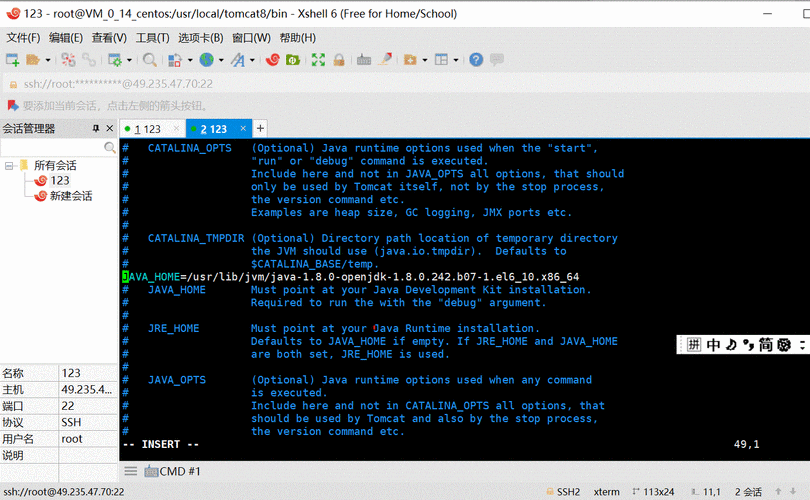Select the 新建会话 session in tree
The image size is (810, 500).
coord(71,196)
